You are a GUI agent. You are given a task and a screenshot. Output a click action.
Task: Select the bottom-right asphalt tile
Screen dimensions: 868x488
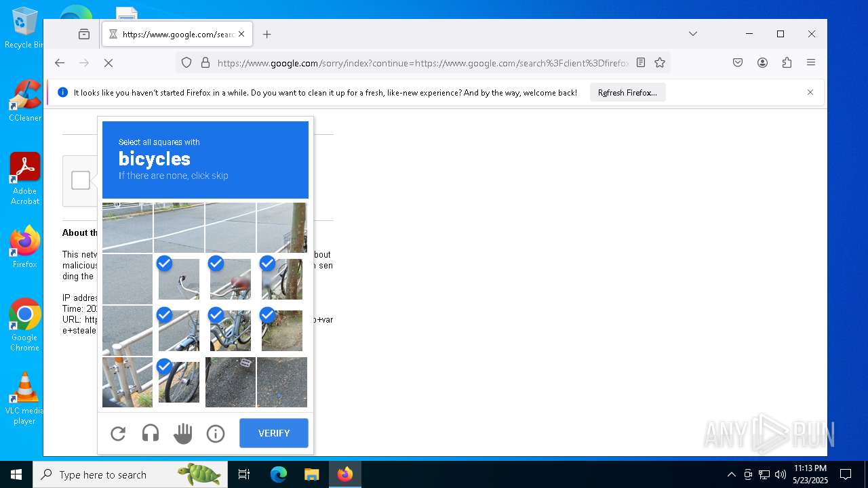point(282,382)
